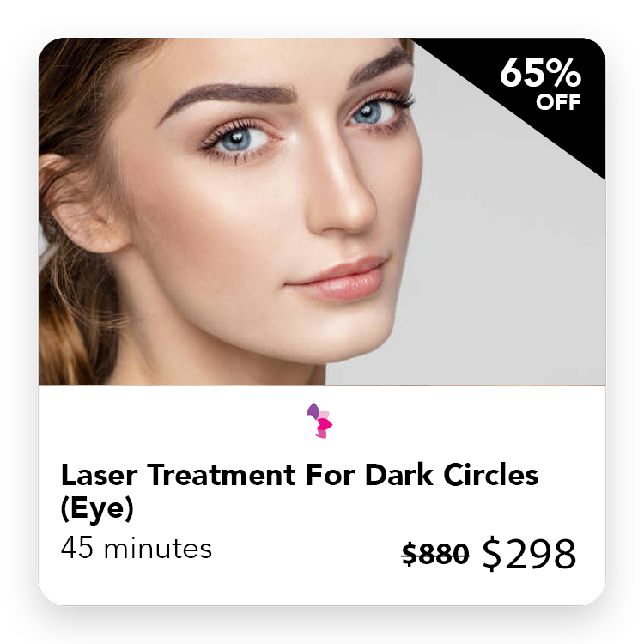Click the word OFF in corner badge
The image size is (644, 644).
[x=558, y=102]
